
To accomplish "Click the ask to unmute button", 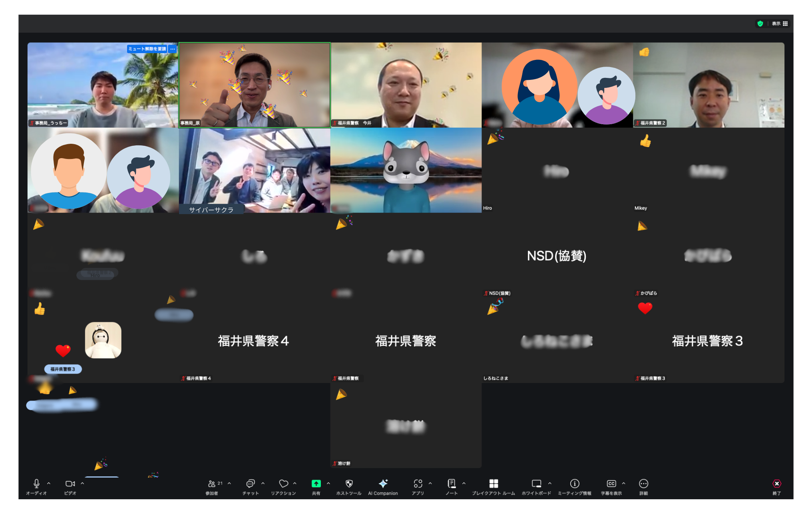I will click(x=147, y=49).
